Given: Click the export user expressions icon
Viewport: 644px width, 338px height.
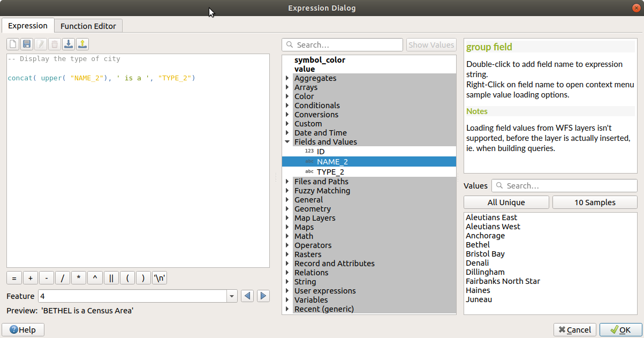Looking at the screenshot, I should (x=82, y=44).
